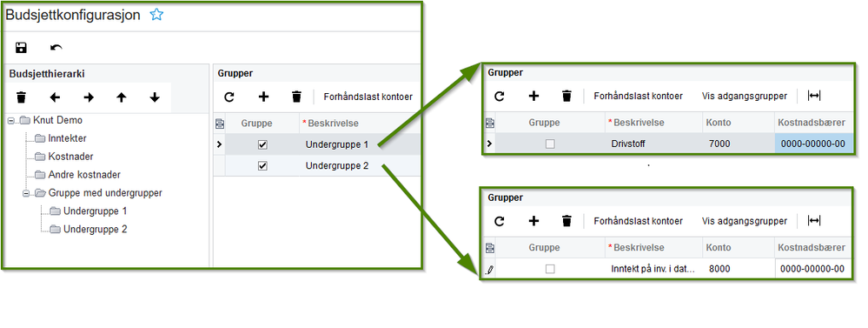
Task: Click the save disk icon
Action: (x=21, y=48)
